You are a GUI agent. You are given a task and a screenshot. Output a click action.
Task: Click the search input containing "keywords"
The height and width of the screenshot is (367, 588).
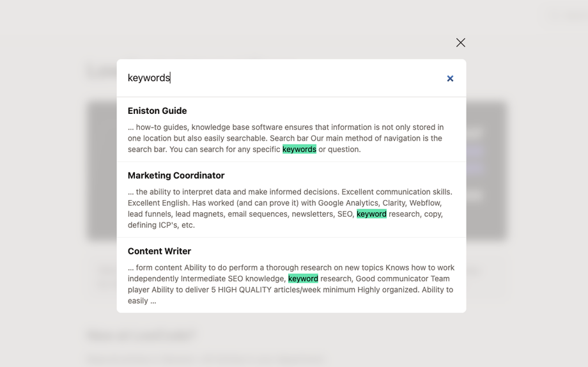click(x=281, y=78)
